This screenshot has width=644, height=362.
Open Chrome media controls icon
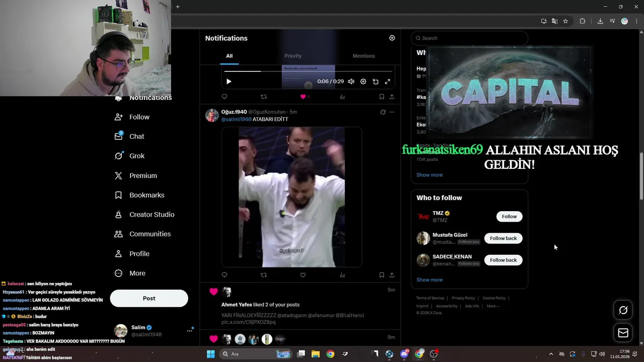[x=612, y=21]
